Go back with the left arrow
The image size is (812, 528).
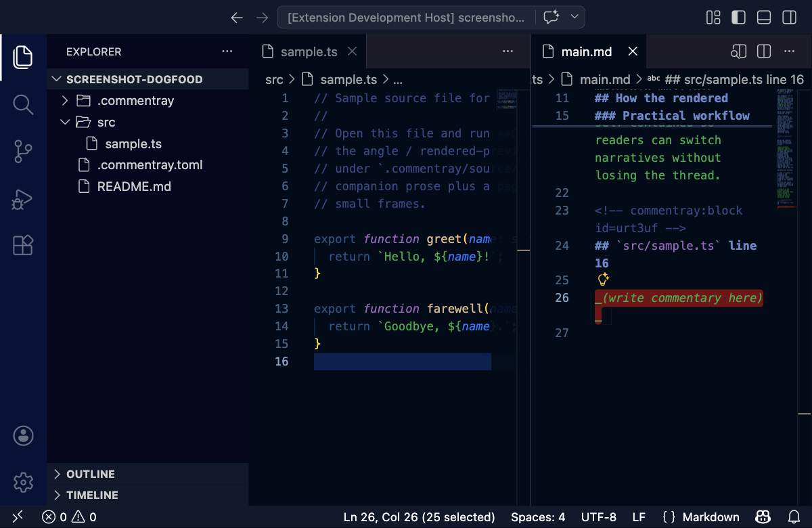(x=237, y=18)
